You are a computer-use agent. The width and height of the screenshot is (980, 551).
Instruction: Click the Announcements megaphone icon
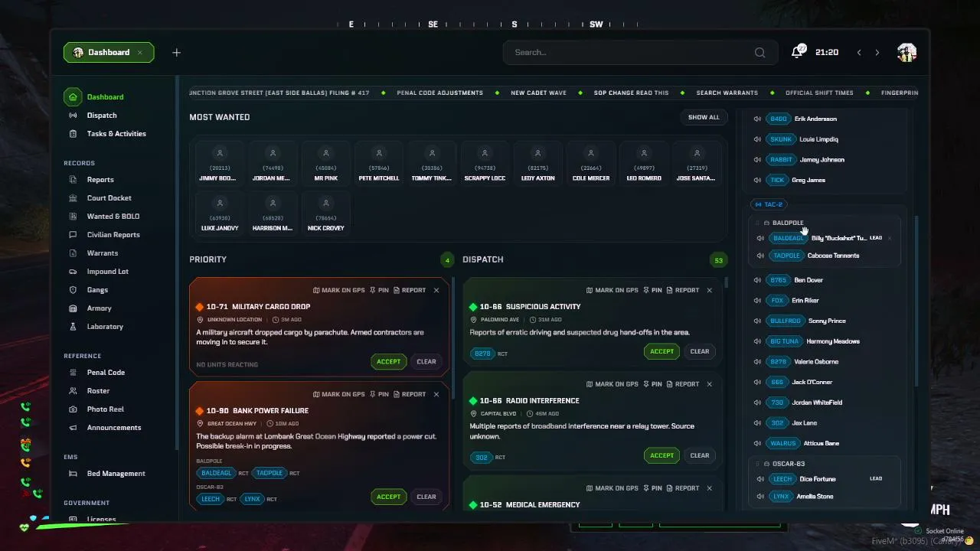coord(73,428)
